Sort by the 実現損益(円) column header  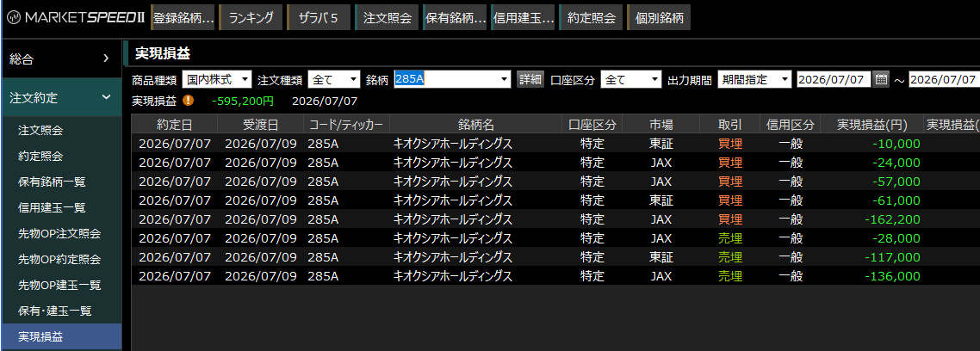[x=871, y=124]
